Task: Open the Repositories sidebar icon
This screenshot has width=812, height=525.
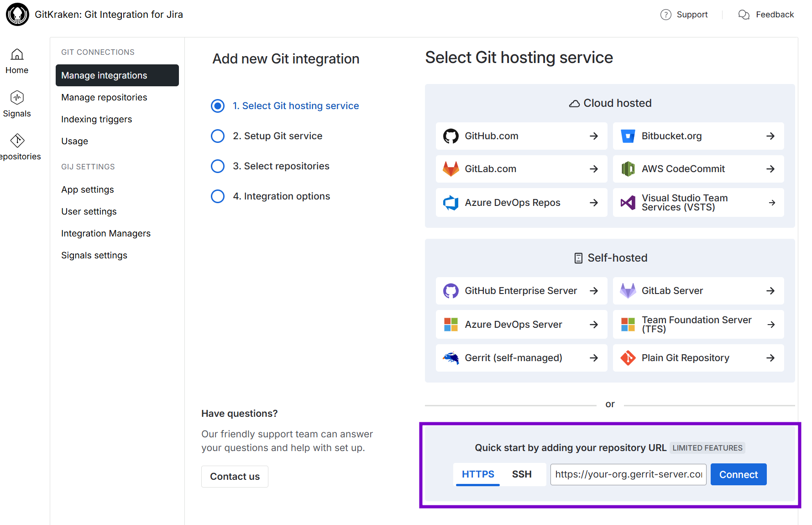Action: (x=17, y=141)
